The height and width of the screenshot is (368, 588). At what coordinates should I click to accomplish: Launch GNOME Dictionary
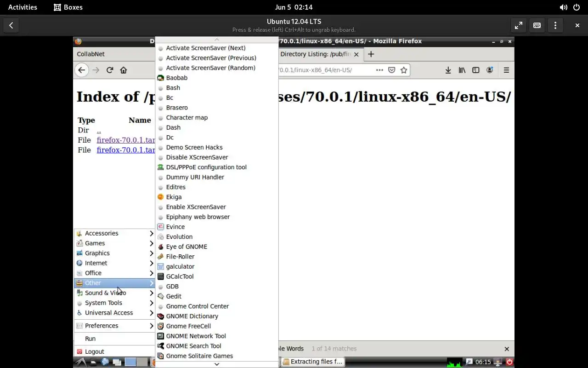tap(216, 316)
